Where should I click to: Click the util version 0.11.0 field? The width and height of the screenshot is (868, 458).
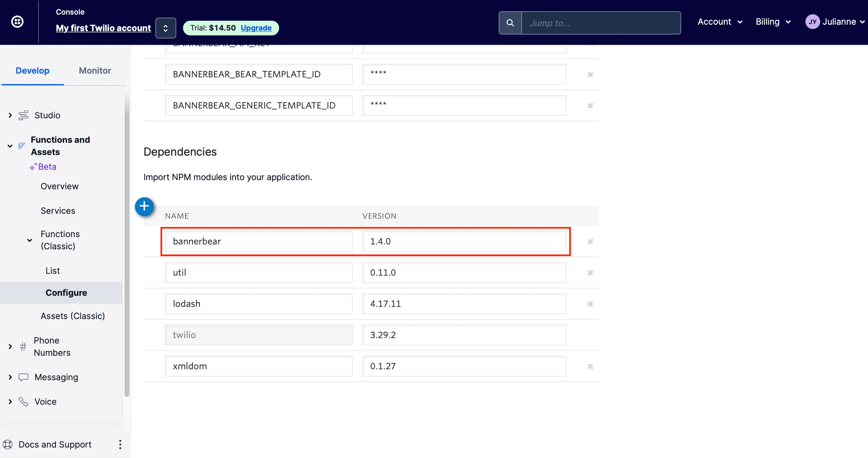tap(464, 272)
